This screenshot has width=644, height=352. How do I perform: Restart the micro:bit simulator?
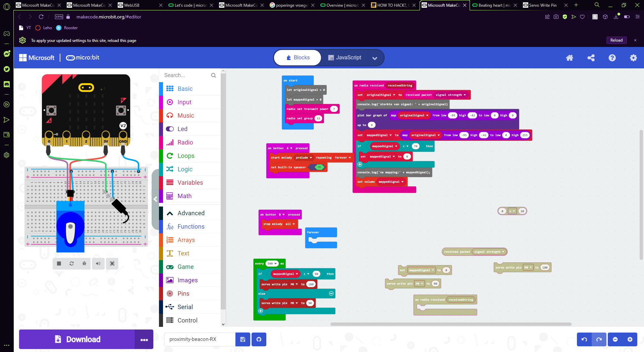click(71, 263)
